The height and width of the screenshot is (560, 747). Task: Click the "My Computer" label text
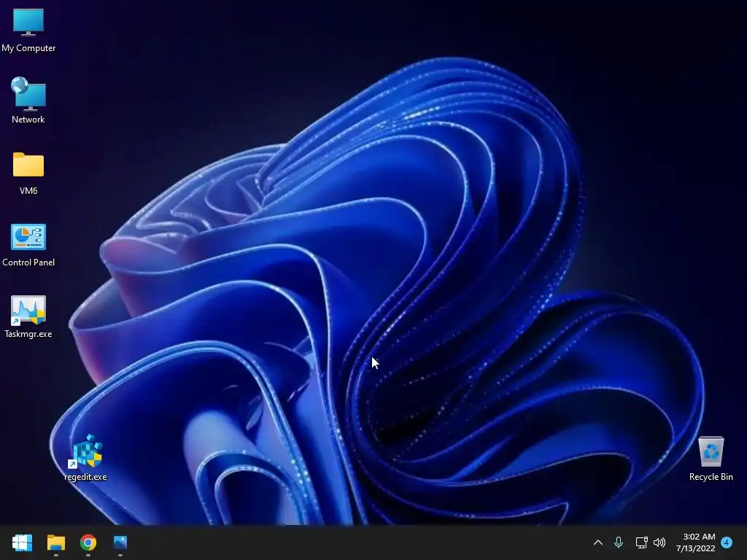pos(28,48)
